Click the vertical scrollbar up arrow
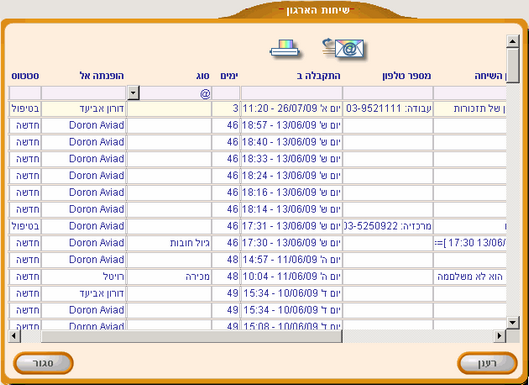This screenshot has width=529, height=385. [513, 41]
